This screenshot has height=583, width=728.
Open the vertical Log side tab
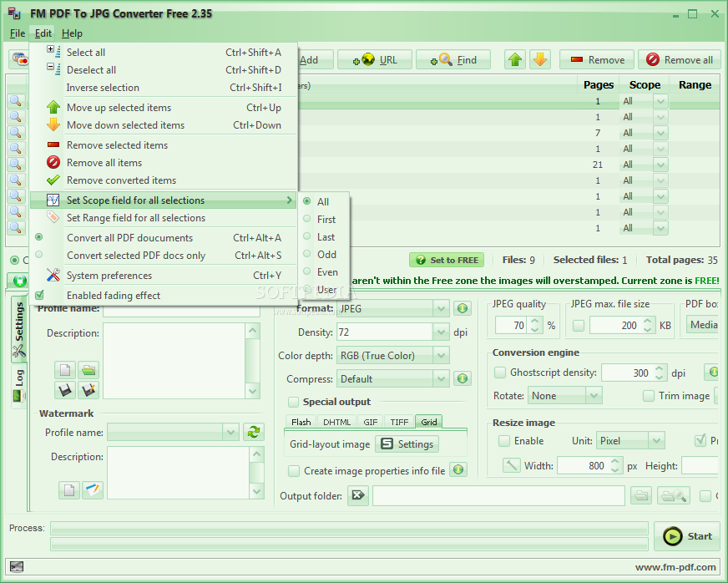[x=18, y=386]
